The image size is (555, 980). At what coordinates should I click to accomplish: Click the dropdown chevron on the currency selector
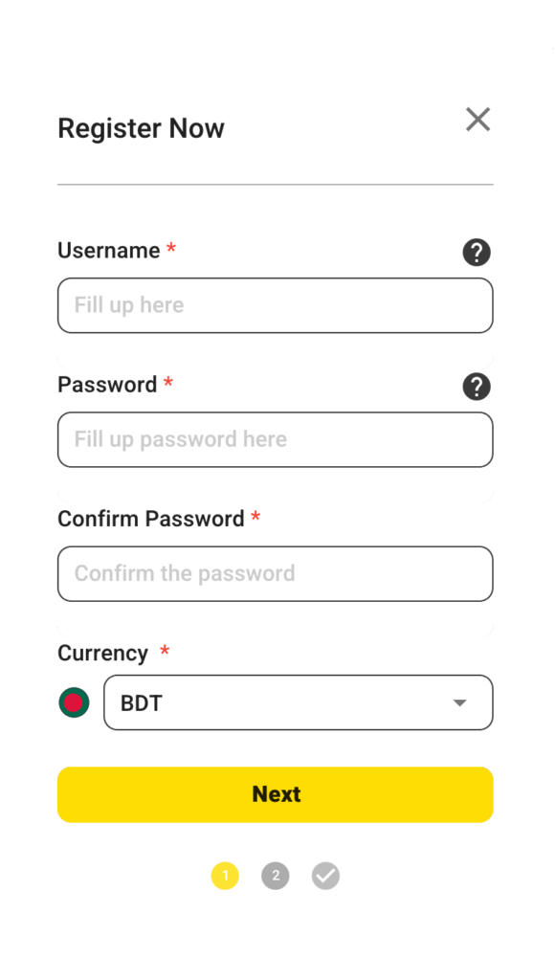pyautogui.click(x=459, y=702)
